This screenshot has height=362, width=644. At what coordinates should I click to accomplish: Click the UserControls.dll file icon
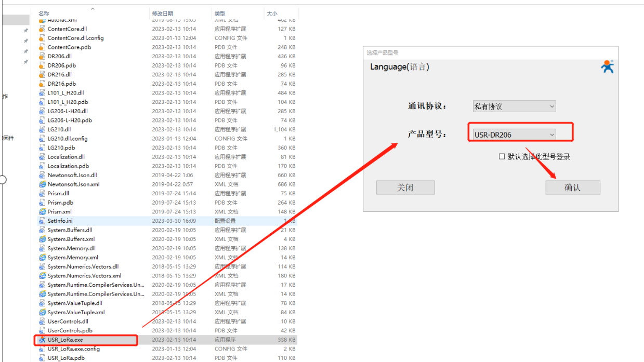click(43, 321)
